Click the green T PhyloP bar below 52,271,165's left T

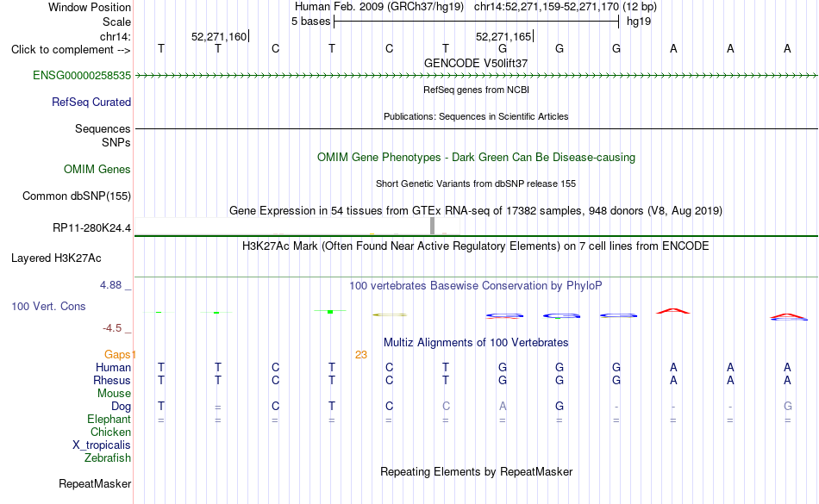pyautogui.click(x=330, y=312)
